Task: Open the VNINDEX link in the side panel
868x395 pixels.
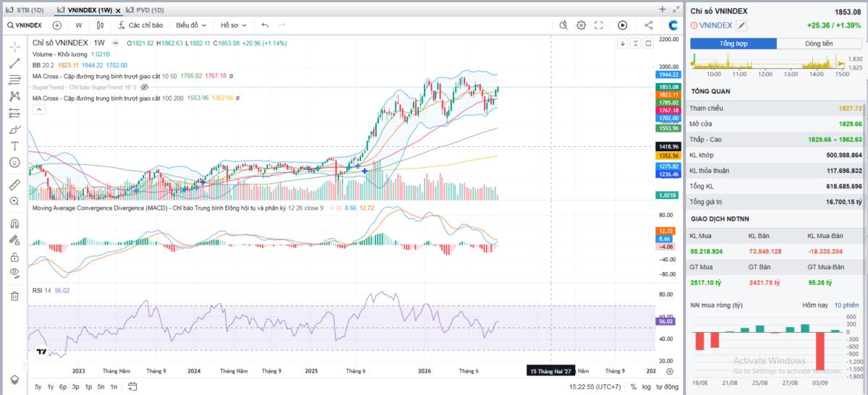Action: pos(715,25)
